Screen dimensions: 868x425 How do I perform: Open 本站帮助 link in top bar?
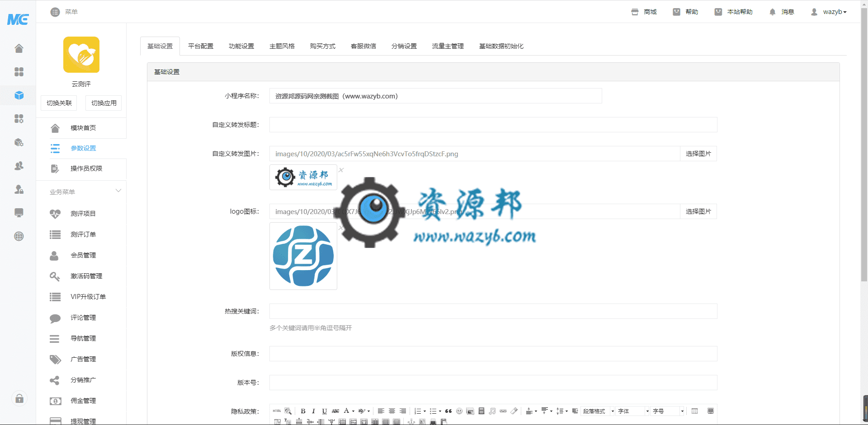pos(734,12)
